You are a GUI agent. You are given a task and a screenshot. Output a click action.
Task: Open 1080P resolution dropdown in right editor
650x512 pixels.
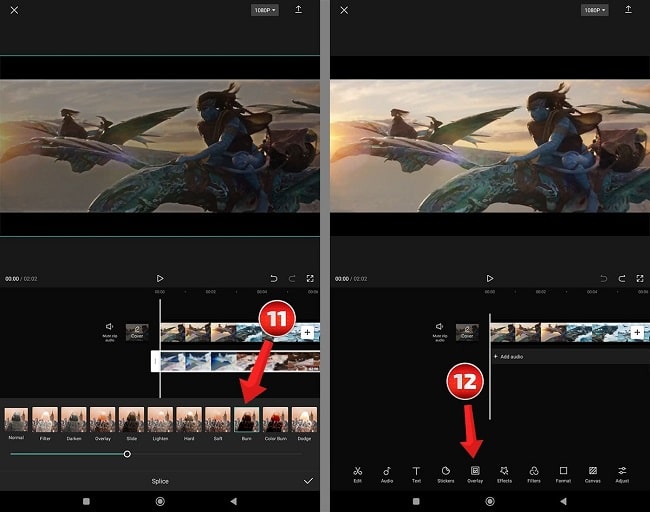[x=595, y=10]
